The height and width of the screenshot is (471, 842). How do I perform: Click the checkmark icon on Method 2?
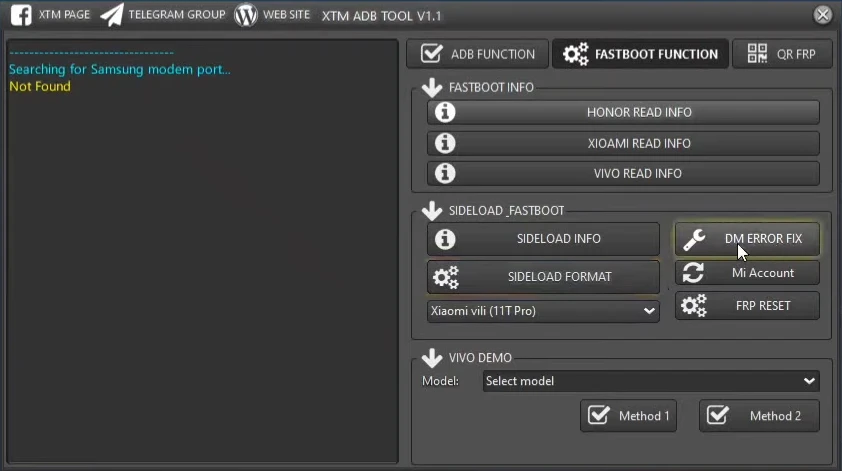click(x=718, y=415)
